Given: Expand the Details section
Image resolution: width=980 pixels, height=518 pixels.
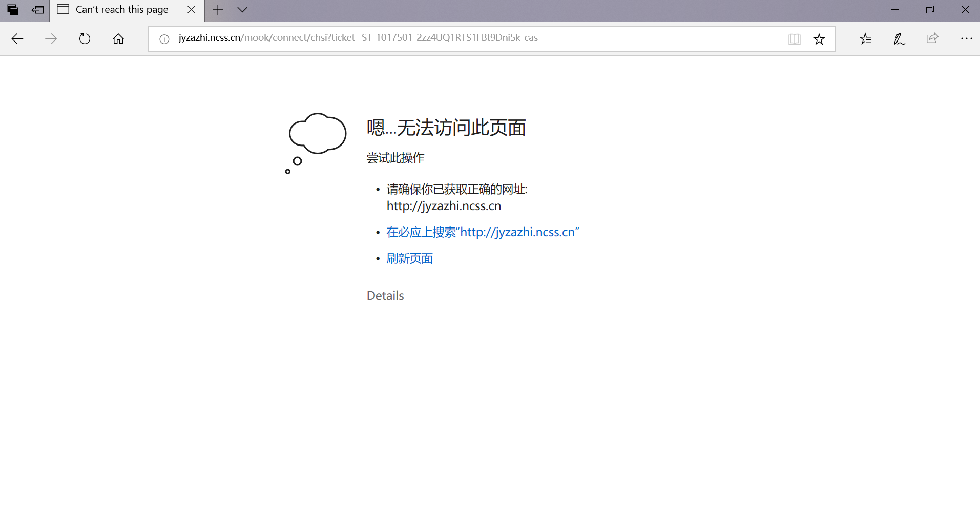Looking at the screenshot, I should coord(385,296).
